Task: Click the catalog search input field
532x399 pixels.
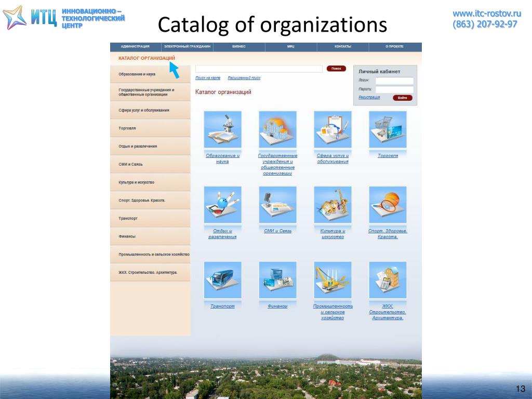Action: [259, 69]
